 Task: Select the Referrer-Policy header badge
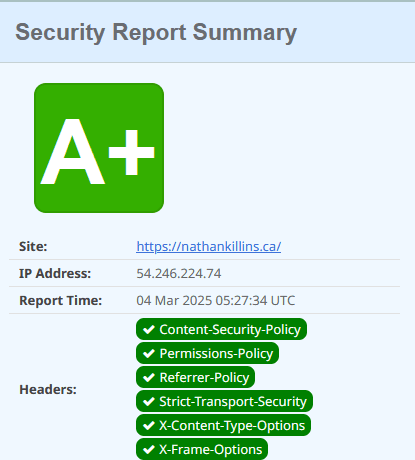click(195, 377)
